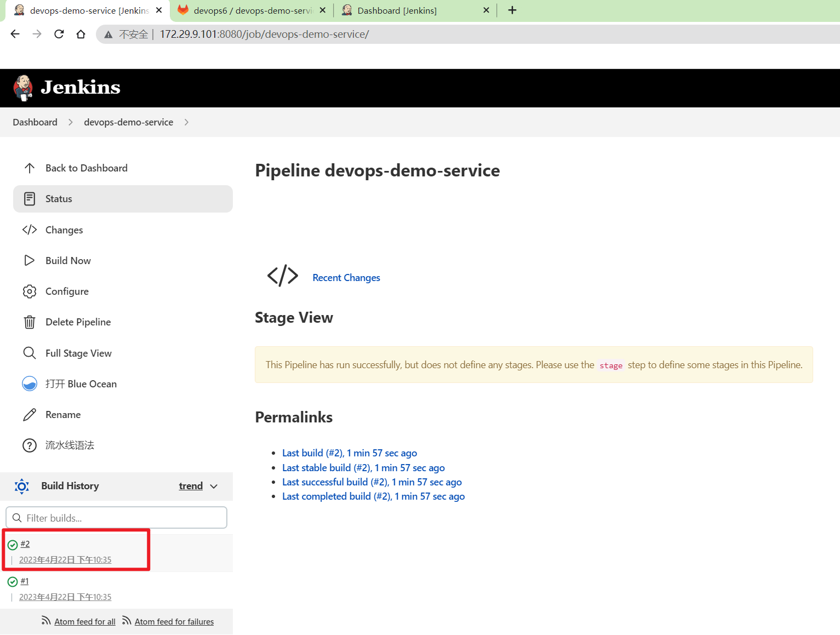The image size is (840, 635).
Task: Open the Last build (#2) permalink
Action: click(x=350, y=453)
